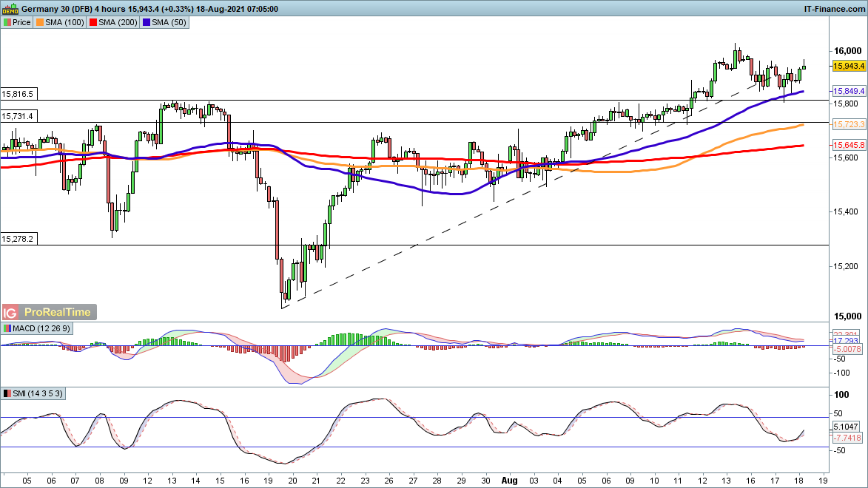Click the Price legend candle icon

point(7,22)
